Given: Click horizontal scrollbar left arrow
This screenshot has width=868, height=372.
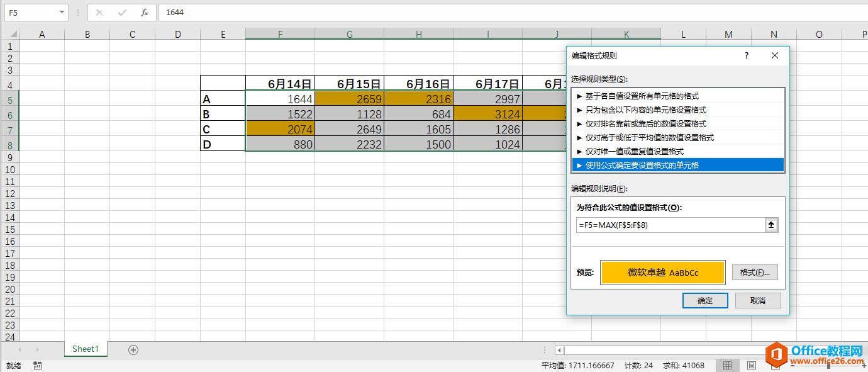Looking at the screenshot, I should click(x=559, y=350).
